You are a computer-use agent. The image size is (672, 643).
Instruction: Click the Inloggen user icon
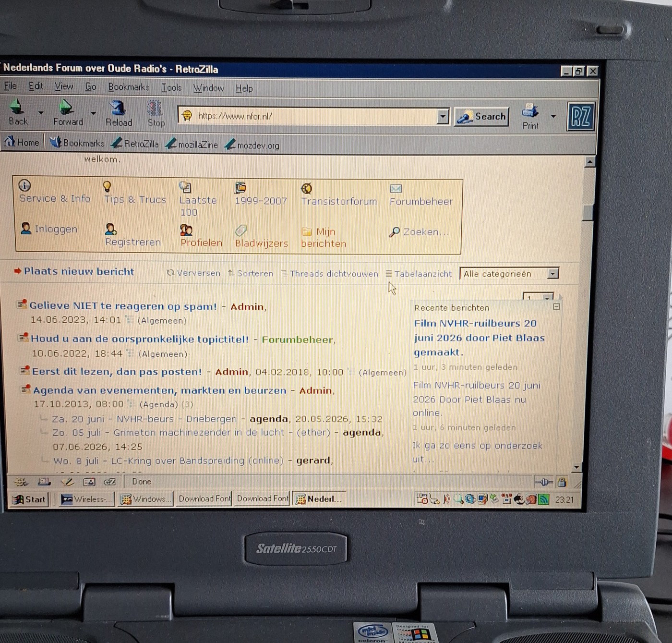pos(26,229)
